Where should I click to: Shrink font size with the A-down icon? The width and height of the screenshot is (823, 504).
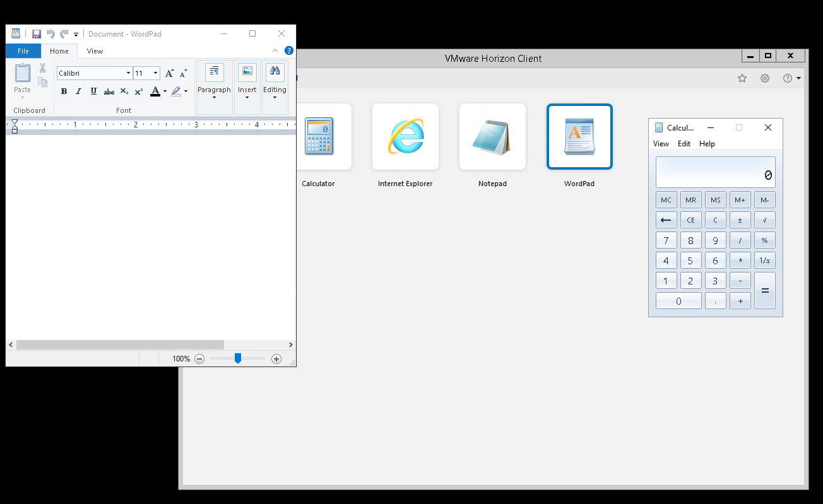[x=183, y=73]
